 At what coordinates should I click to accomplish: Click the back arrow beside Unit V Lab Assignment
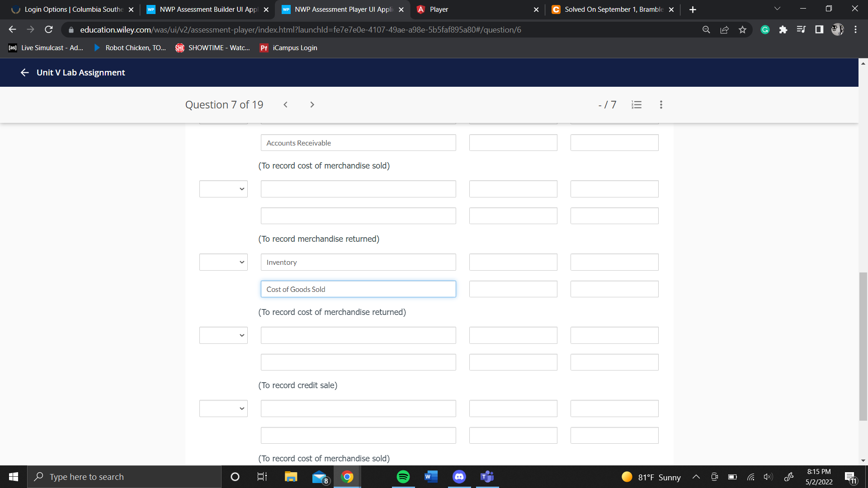[24, 72]
